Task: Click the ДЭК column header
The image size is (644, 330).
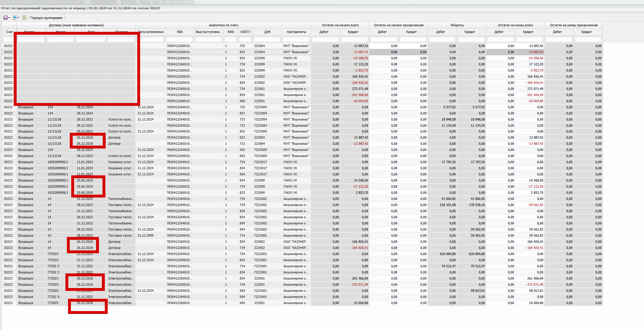Action: 267,32
